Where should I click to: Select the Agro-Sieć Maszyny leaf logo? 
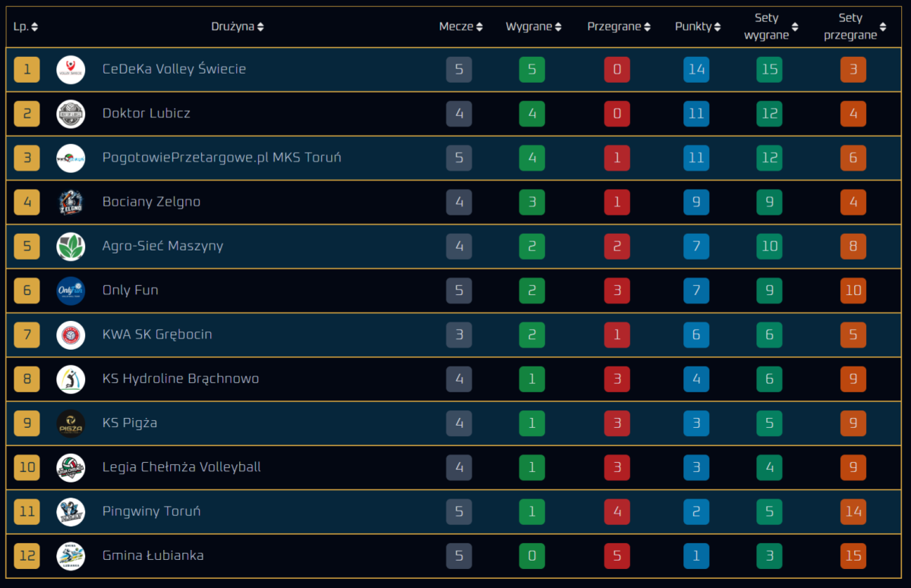pos(71,247)
